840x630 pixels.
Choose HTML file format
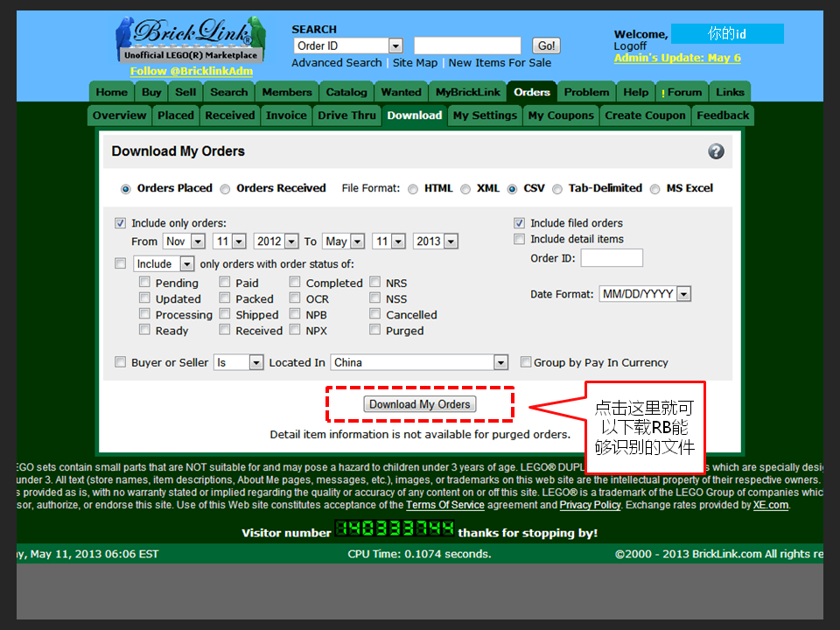click(x=412, y=189)
